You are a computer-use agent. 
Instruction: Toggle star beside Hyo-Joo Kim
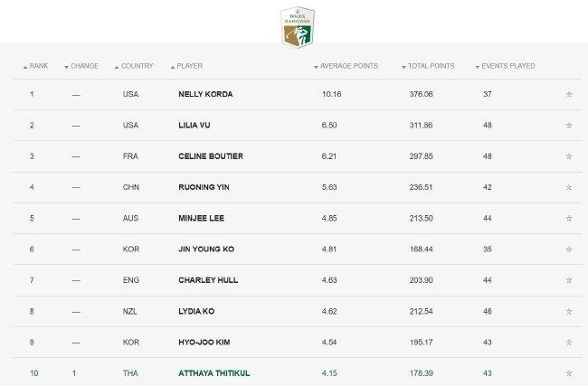pyautogui.click(x=569, y=342)
